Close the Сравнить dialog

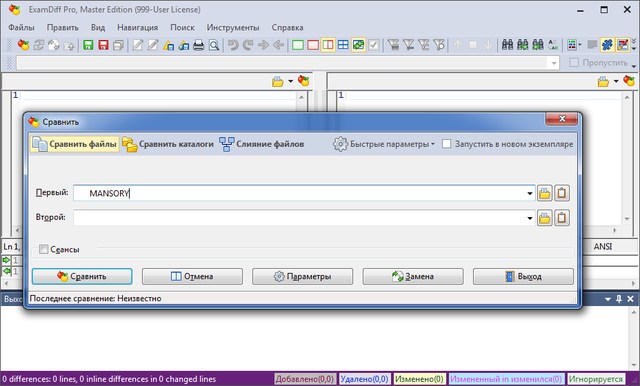tap(562, 119)
